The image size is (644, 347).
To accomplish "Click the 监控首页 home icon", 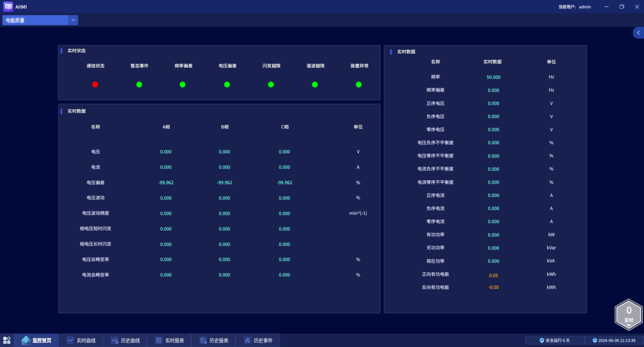I will [x=26, y=341].
